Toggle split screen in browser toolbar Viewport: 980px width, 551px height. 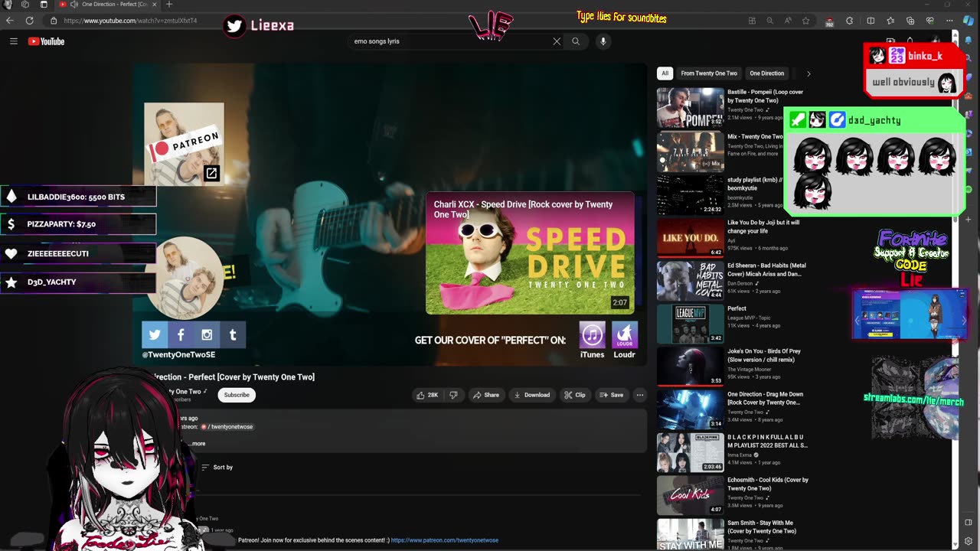point(871,21)
